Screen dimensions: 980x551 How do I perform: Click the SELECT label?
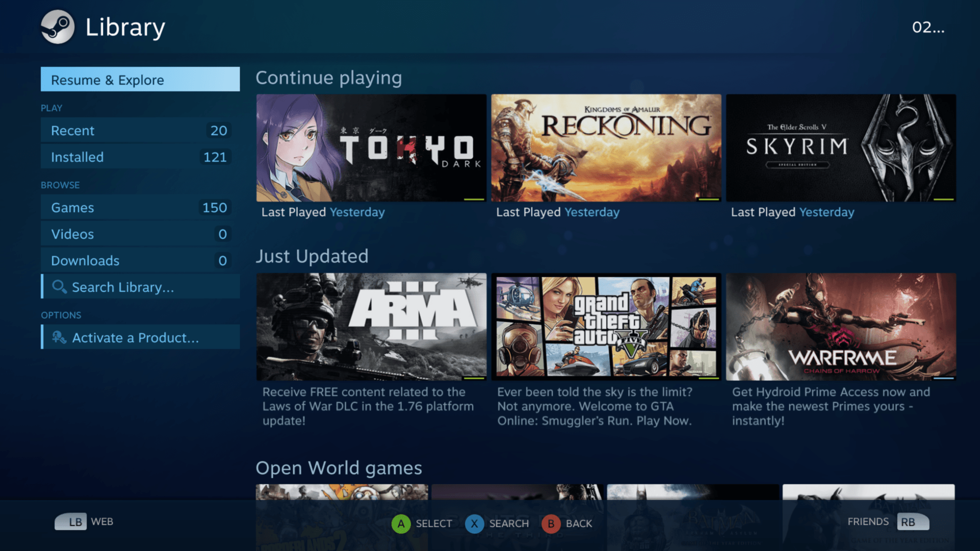[434, 524]
